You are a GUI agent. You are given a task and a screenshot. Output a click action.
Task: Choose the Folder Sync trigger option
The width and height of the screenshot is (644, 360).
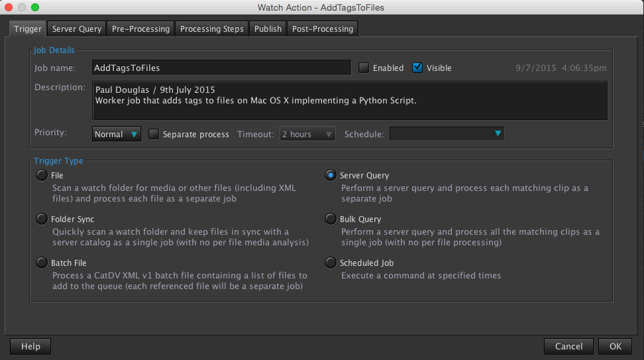pyautogui.click(x=42, y=219)
